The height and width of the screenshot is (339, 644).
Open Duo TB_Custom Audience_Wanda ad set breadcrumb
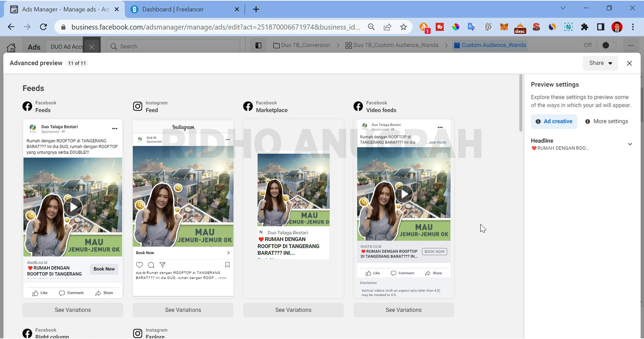(x=392, y=45)
